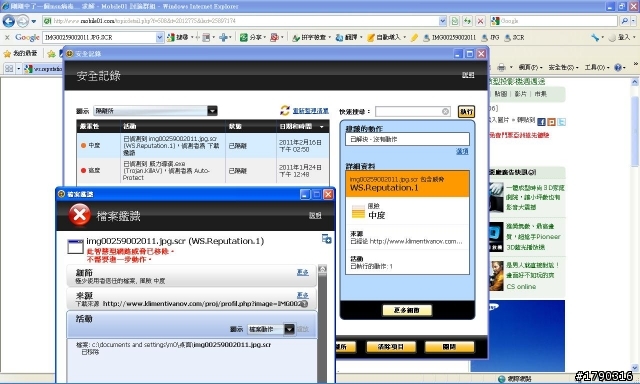Viewport: 640px width, 384px height.
Task: Click the CS online ad thumbnail
Action: [x=496, y=275]
